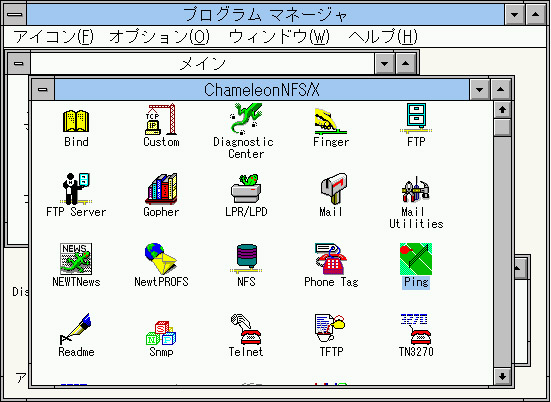551x402 pixels.
Task: Open the NewtPROFS envelope icon
Action: [161, 259]
